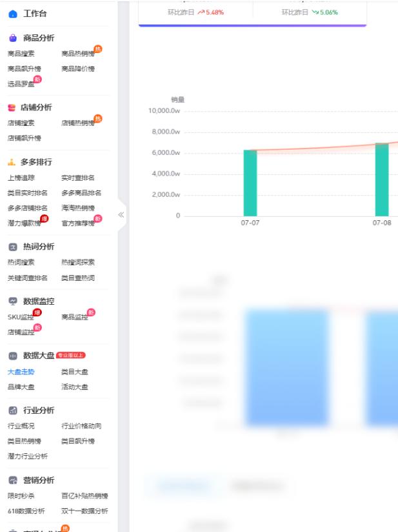Go to 店铺飙升榜
The image size is (398, 532).
coord(25,138)
